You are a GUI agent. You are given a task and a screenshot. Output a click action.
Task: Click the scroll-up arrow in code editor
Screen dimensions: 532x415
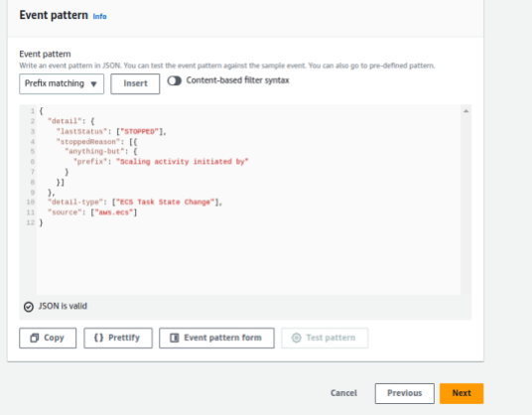pyautogui.click(x=465, y=111)
